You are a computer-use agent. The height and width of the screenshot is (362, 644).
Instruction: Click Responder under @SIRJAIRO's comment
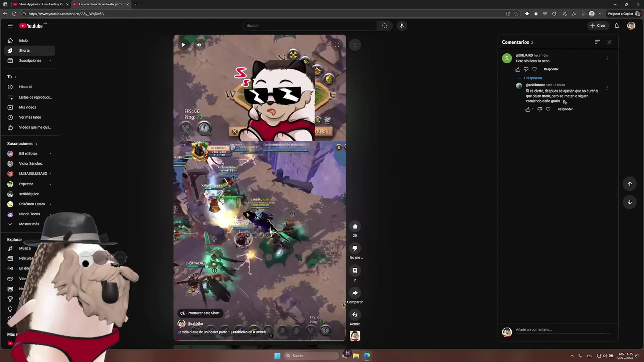[551, 69]
